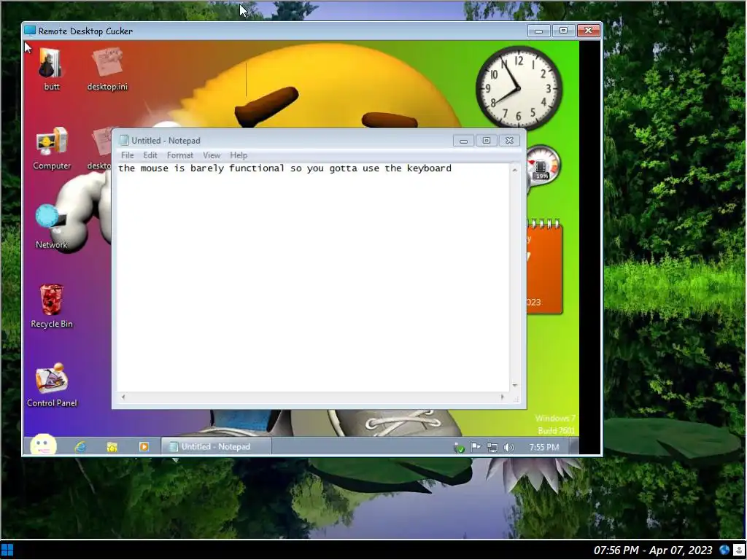This screenshot has width=747, height=560.
Task: Click the word 'keyboard' in Notepad
Action: [429, 168]
